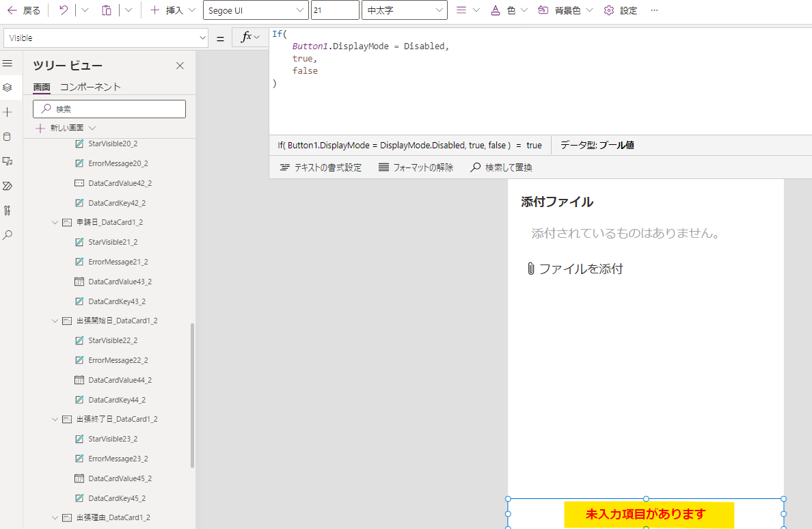Open the Segoe UI font dropdown
The image size is (812, 529).
[x=256, y=10]
